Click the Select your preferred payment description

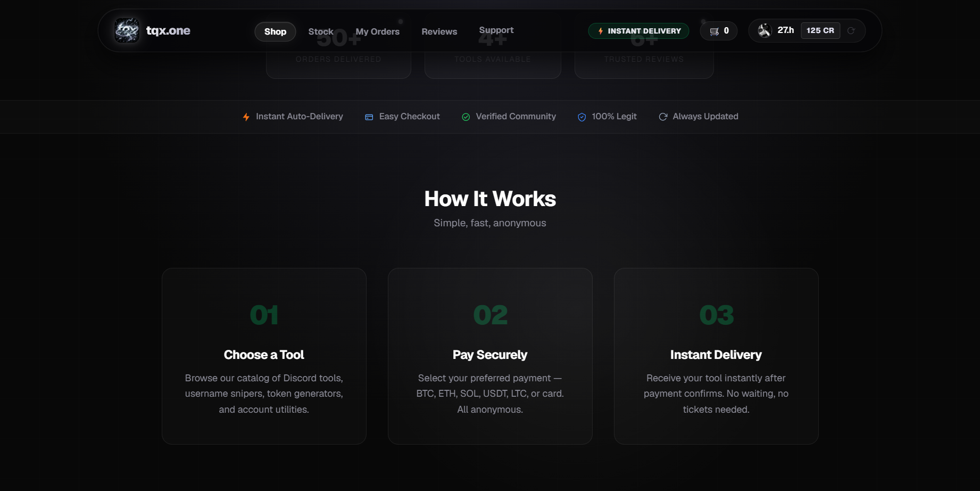pyautogui.click(x=490, y=394)
